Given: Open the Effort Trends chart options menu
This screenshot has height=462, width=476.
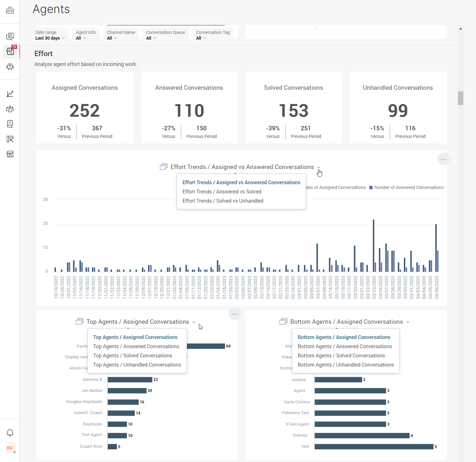Looking at the screenshot, I should point(443,159).
